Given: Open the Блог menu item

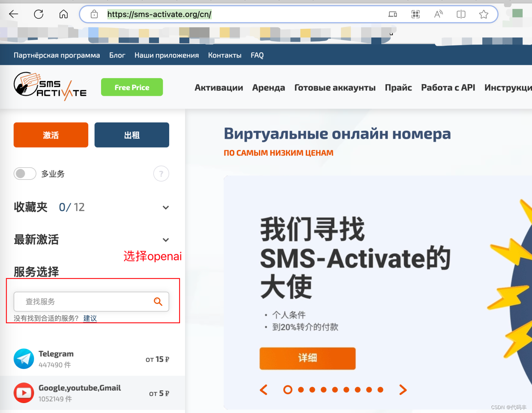Looking at the screenshot, I should [117, 55].
